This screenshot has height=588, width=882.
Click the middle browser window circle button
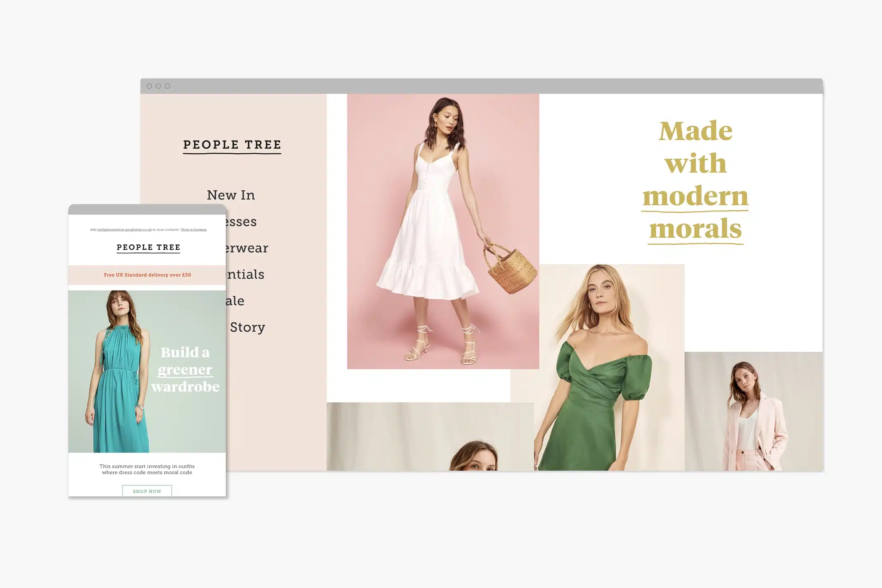[x=158, y=86]
